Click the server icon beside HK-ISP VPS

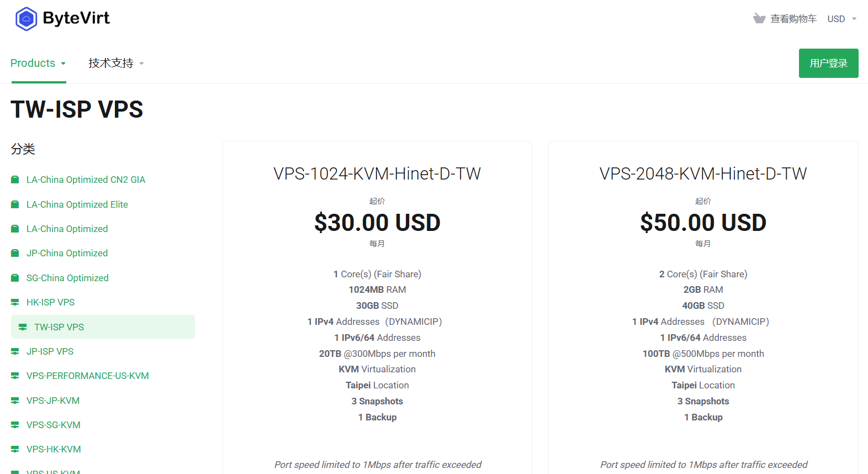[x=14, y=302]
